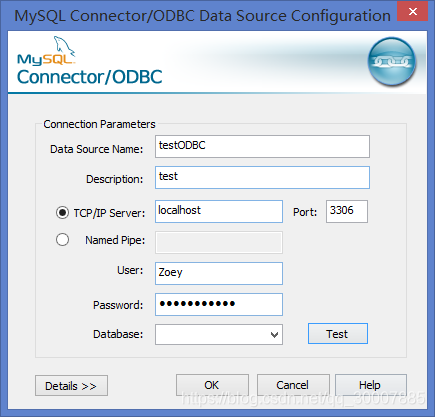Screen dimensions: 435x417
Task: Click the Database label
Action: [118, 334]
